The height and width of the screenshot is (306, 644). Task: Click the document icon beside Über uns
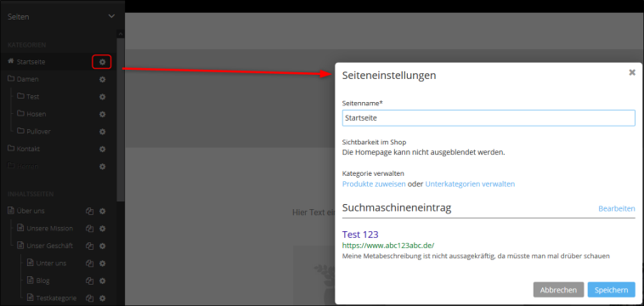11,210
